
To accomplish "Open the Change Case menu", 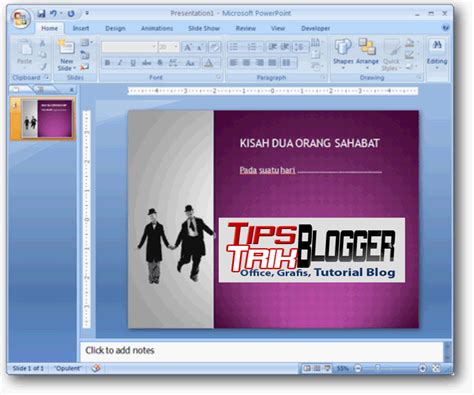I will 190,63.
